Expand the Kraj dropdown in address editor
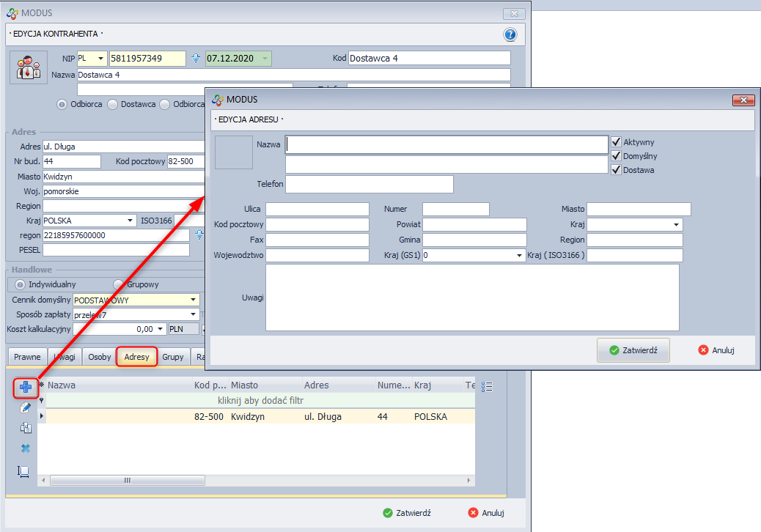The image size is (761, 532). click(675, 225)
